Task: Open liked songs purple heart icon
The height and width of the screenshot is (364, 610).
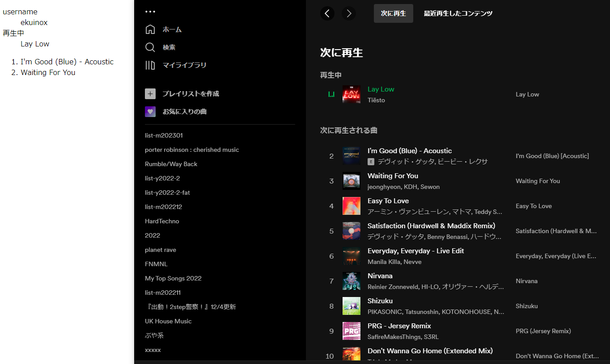Action: click(x=150, y=112)
